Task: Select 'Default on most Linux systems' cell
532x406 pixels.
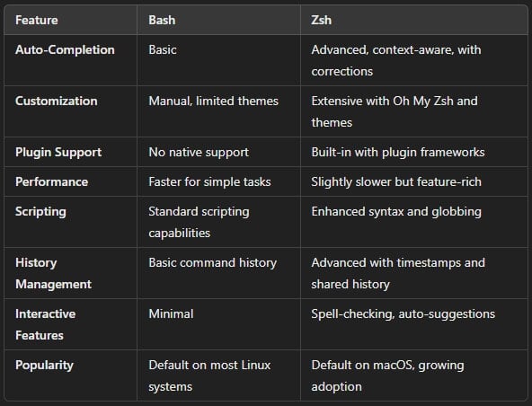Action: (209, 375)
